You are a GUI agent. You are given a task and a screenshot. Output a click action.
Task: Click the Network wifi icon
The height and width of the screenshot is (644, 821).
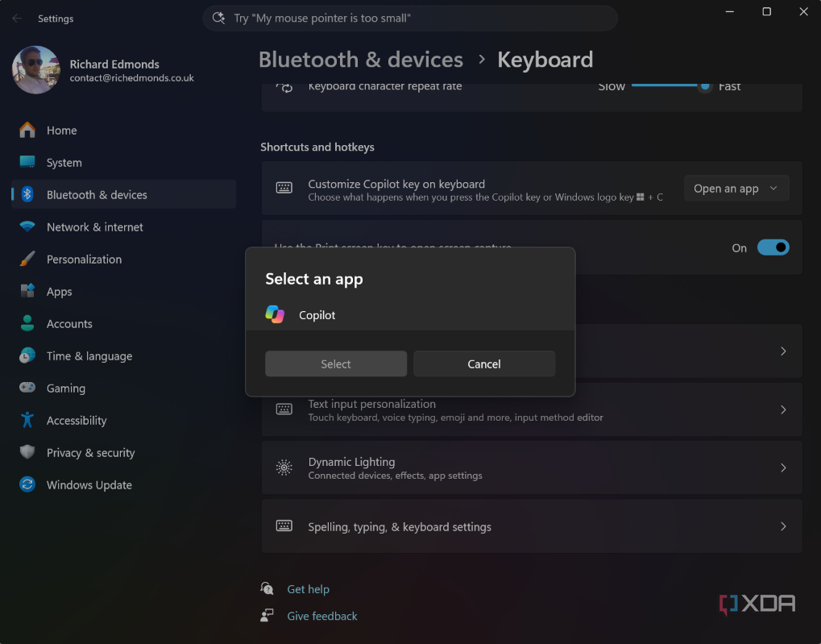click(x=27, y=226)
